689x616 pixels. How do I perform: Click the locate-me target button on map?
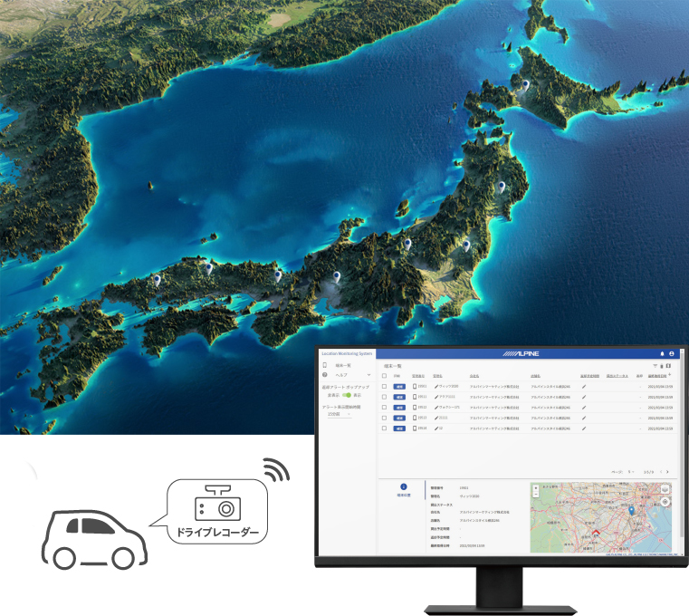click(x=665, y=502)
